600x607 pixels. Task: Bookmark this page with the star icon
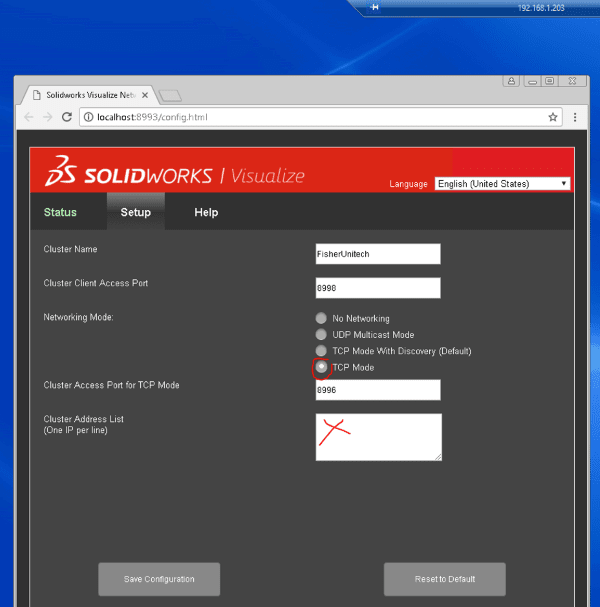[x=553, y=117]
